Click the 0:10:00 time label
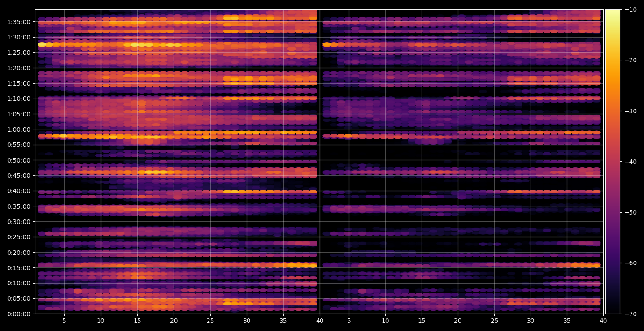This screenshot has height=331, width=644. point(19,283)
